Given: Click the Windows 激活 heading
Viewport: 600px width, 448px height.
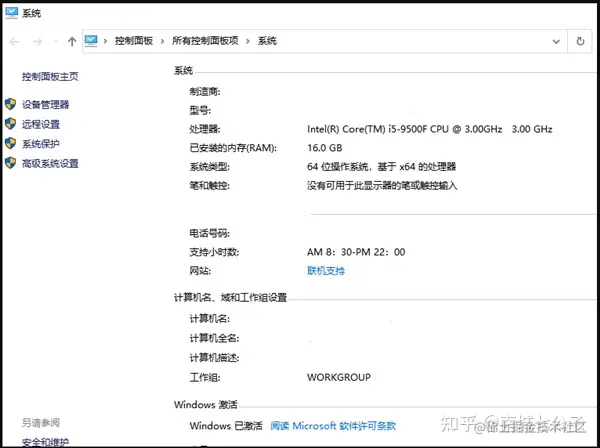Looking at the screenshot, I should (205, 405).
